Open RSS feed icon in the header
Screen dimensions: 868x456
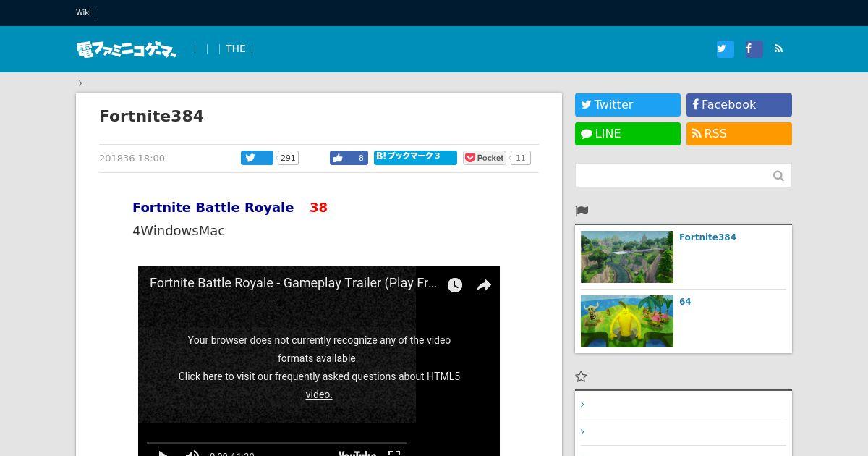click(x=779, y=48)
